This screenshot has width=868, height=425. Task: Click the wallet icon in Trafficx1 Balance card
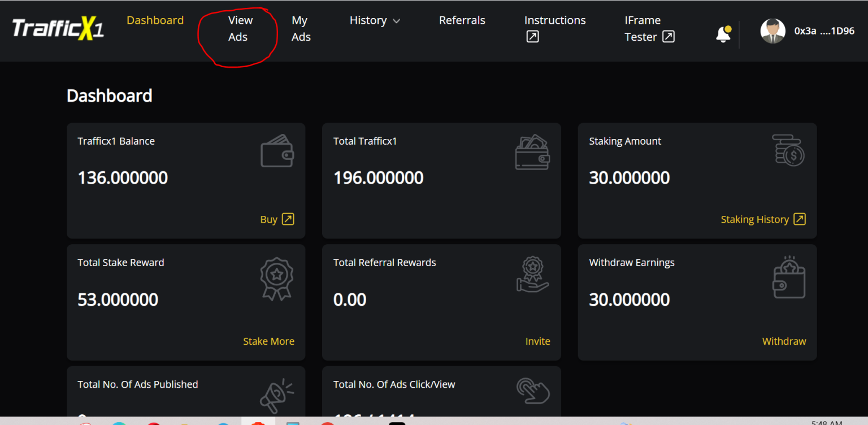tap(277, 151)
